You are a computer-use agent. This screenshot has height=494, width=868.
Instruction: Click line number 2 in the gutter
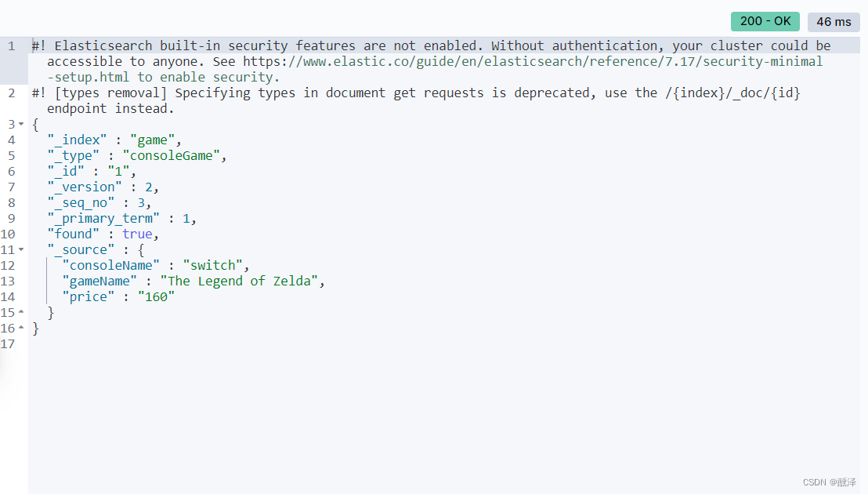[12, 93]
